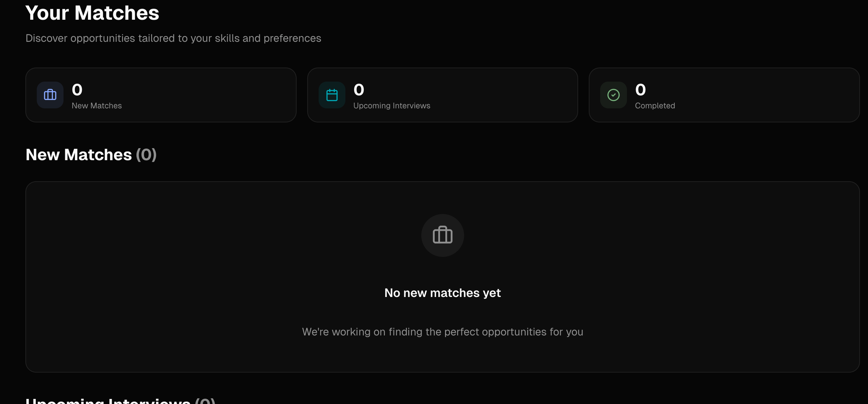Click the 'We're working on finding' description text
Viewport: 868px width, 404px height.
pos(442,332)
